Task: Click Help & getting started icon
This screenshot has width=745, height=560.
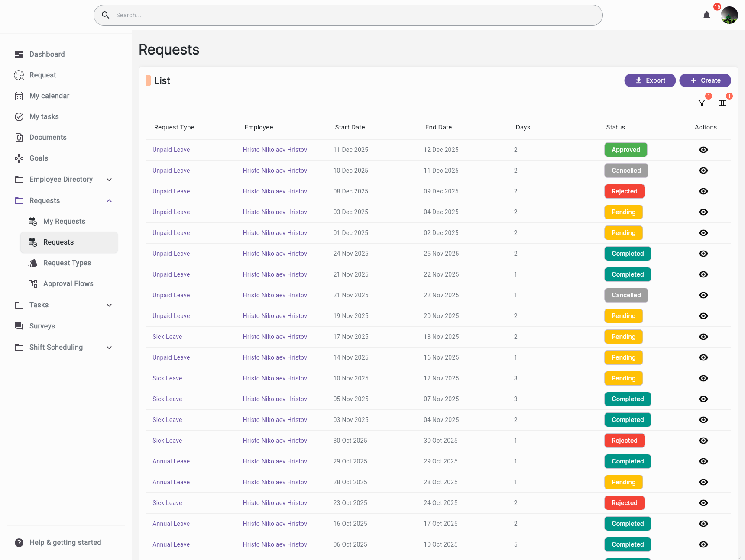Action: (19, 542)
